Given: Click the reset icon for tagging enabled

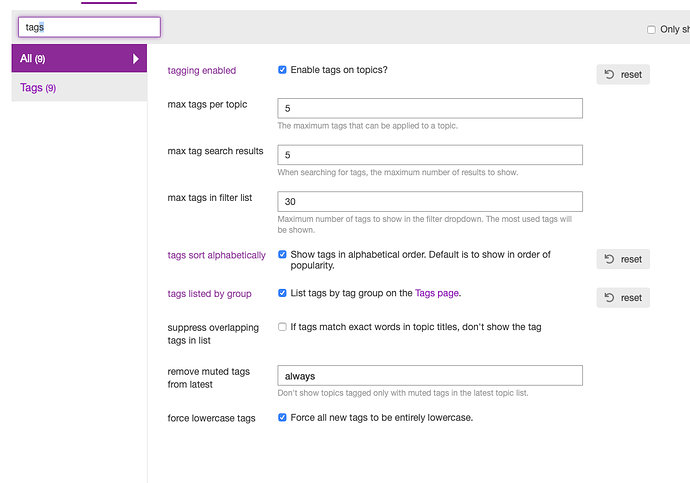Looking at the screenshot, I should (x=609, y=74).
